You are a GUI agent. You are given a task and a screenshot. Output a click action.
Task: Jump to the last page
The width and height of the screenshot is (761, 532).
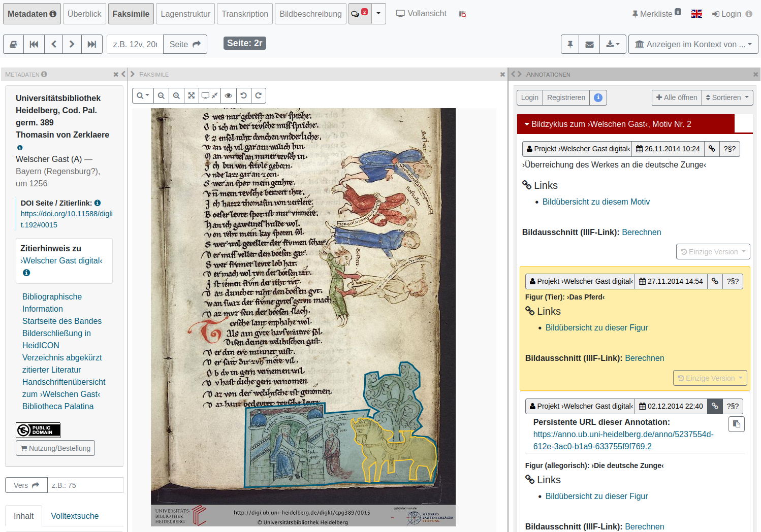pos(92,44)
